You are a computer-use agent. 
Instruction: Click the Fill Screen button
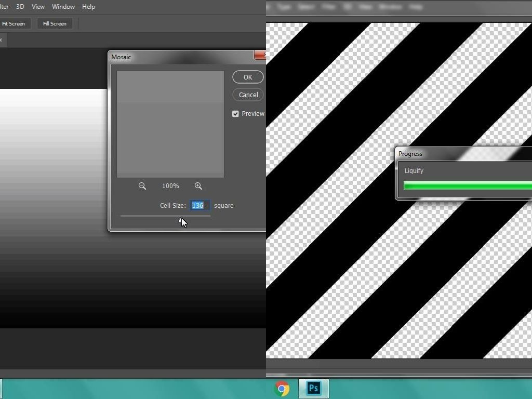tap(54, 23)
